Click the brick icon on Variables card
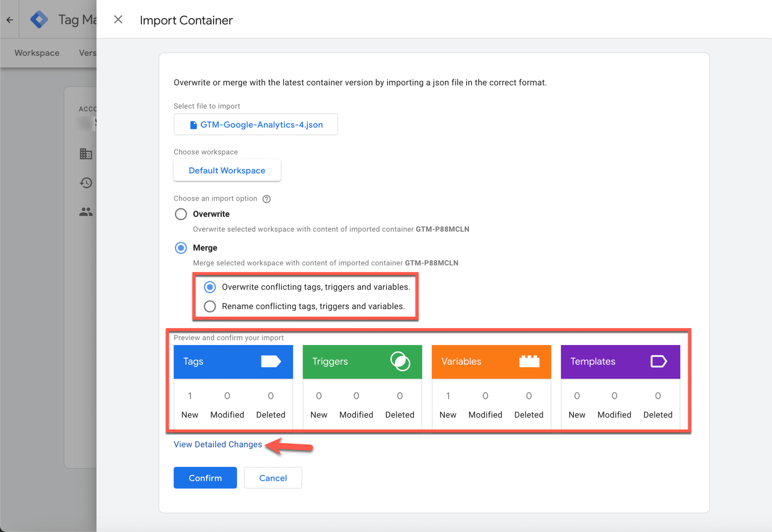 [x=529, y=361]
